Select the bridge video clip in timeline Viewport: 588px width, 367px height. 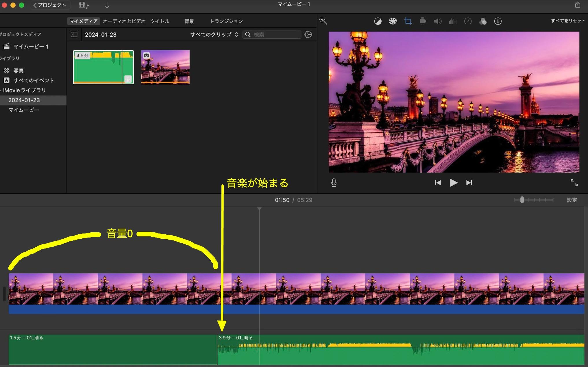click(x=296, y=293)
